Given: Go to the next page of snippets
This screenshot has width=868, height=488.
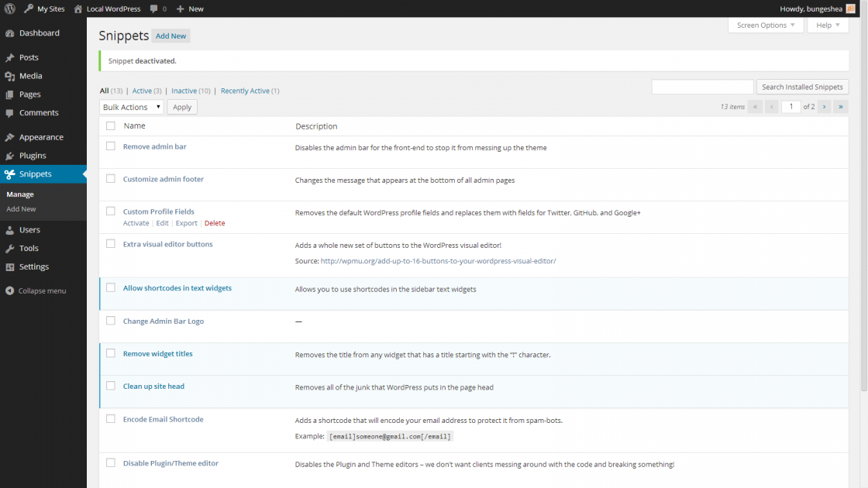Looking at the screenshot, I should [x=823, y=106].
